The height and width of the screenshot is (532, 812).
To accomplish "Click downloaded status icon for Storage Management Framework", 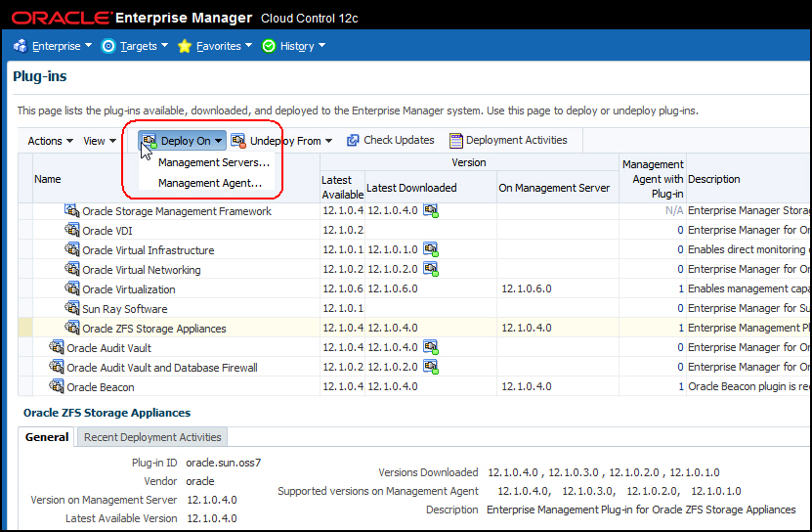I will (x=431, y=210).
